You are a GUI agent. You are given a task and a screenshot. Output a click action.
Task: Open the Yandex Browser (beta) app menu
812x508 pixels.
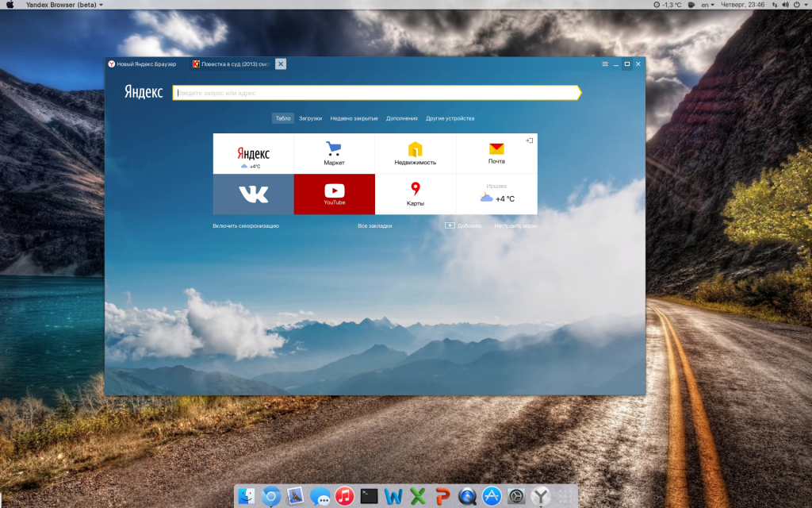click(x=64, y=5)
